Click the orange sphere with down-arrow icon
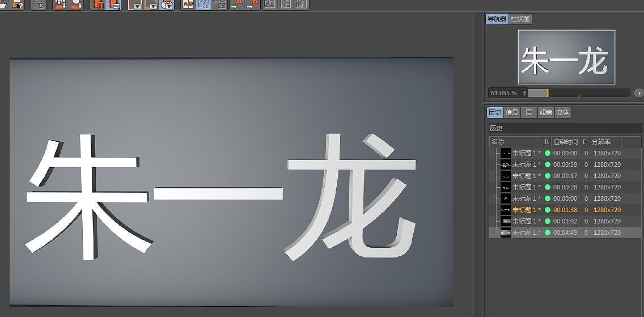Screen dimensions: 644x317 tap(77, 5)
